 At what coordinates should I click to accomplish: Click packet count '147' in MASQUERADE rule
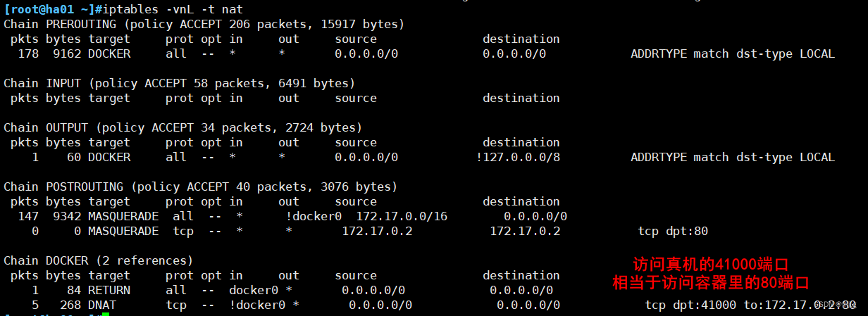coord(28,217)
